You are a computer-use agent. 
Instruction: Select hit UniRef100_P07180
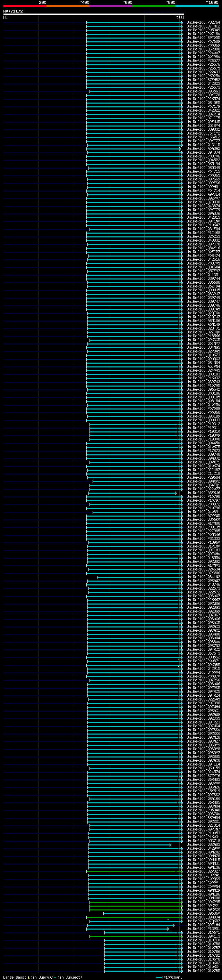coord(203,34)
